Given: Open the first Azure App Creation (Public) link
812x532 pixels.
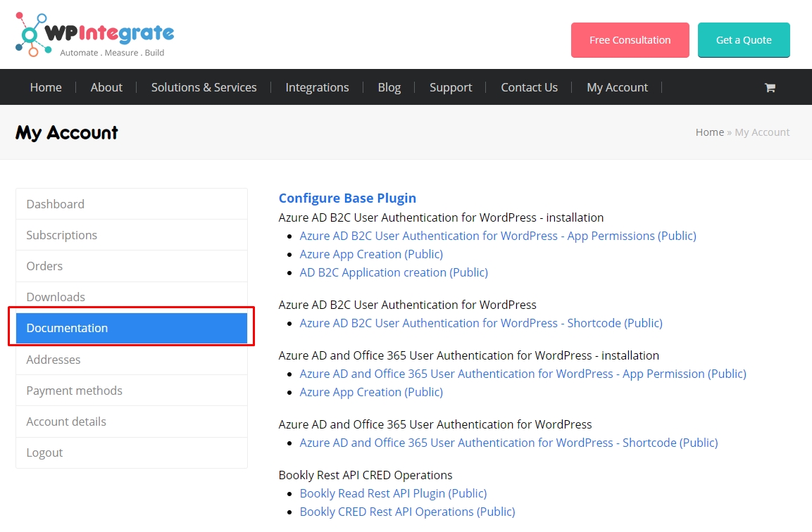Looking at the screenshot, I should point(371,254).
